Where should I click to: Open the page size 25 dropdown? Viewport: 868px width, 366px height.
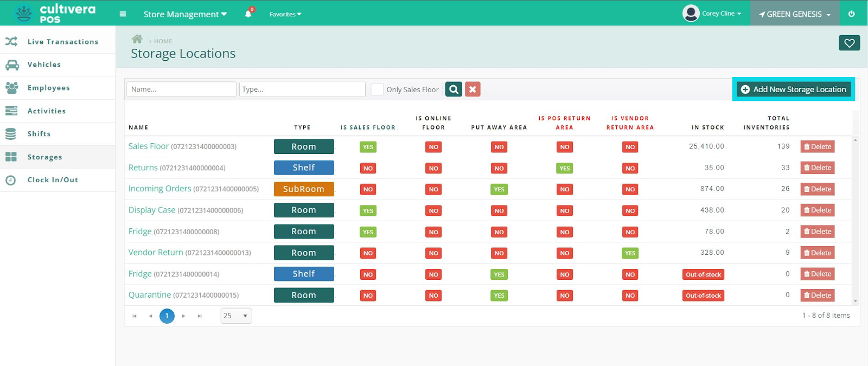coord(236,316)
